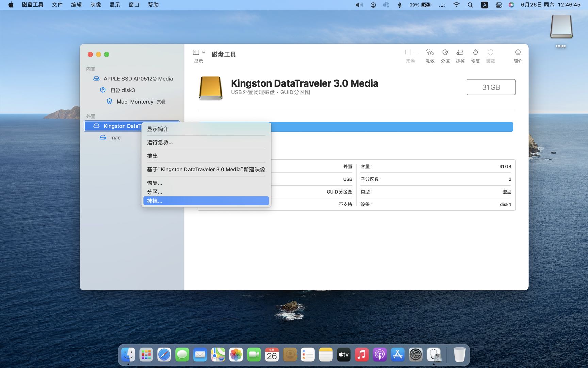Click the Bluetooth icon in menu bar

400,5
